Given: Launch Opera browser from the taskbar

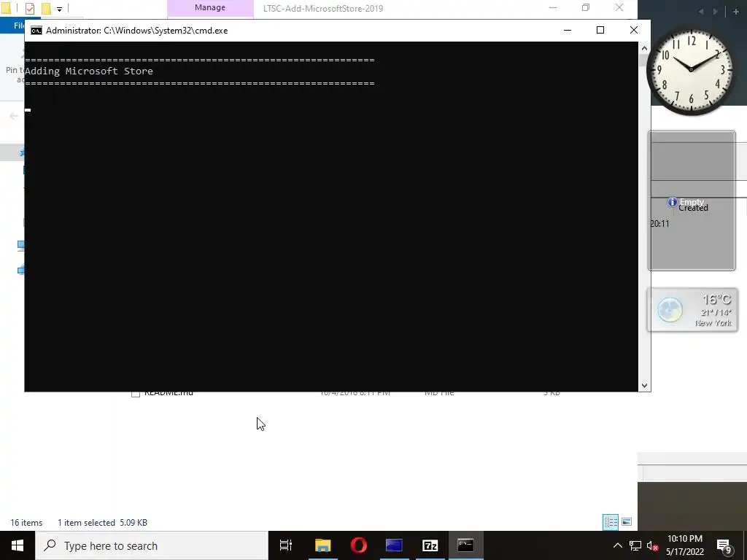Looking at the screenshot, I should [359, 545].
